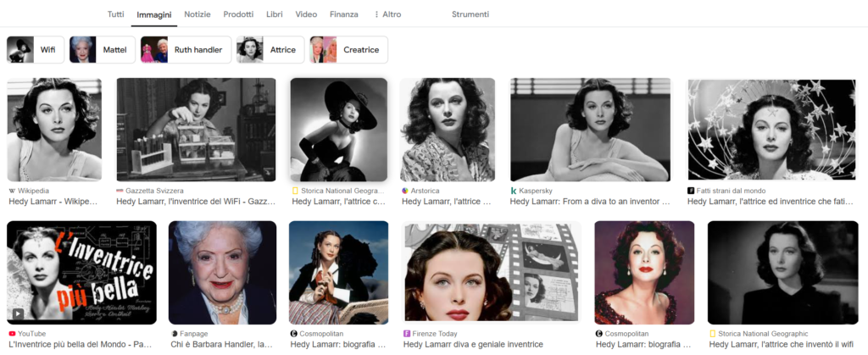The width and height of the screenshot is (868, 355).
Task: Open the Fanpage Barbara Handler thumbnail
Action: [x=223, y=273]
